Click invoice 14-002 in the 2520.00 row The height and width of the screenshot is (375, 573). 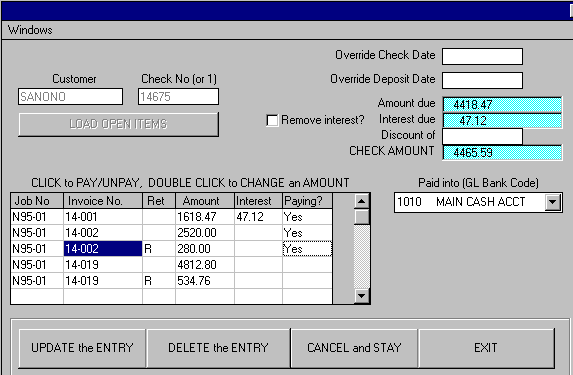pos(103,233)
